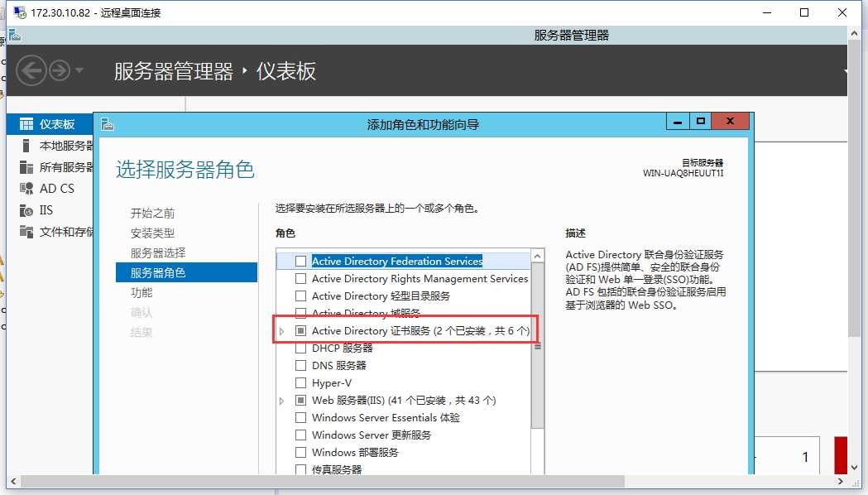Go to 服务器选择 wizard step
Viewport: 868px width, 495px height.
tap(158, 253)
